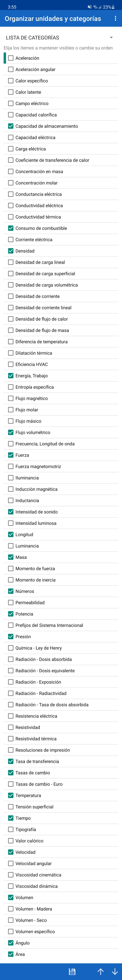
Task: Disable the Consumo de combustible checkbox
Action: pos(11,228)
